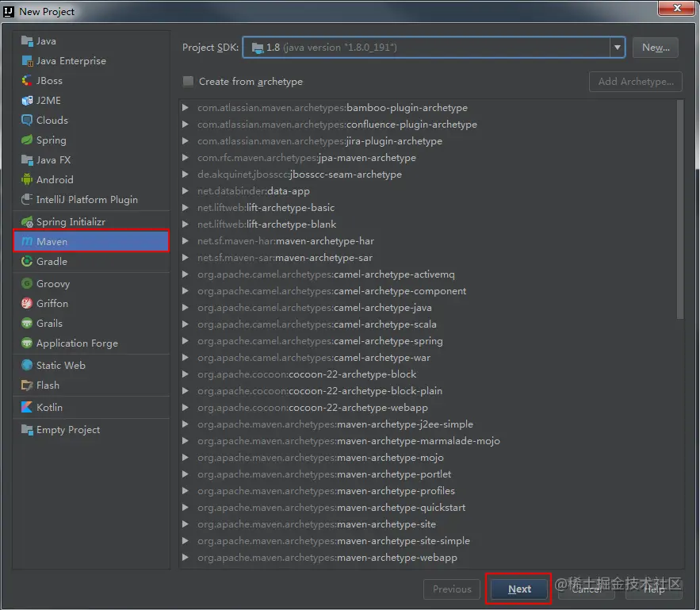
Task: Select the J2ME project icon
Action: click(x=27, y=101)
